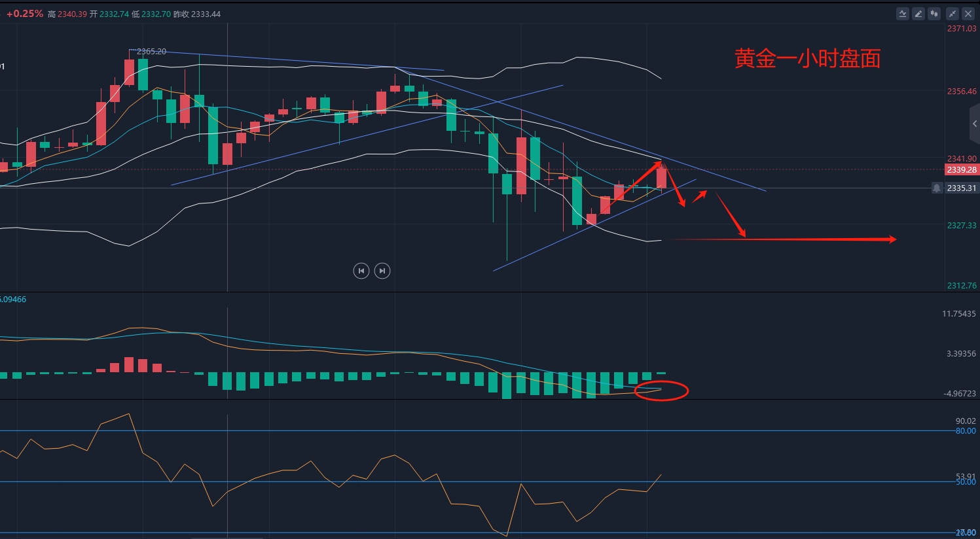Viewport: 980px width, 539px height.
Task: Click the MACD axis value 11.75435
Action: pyautogui.click(x=959, y=314)
